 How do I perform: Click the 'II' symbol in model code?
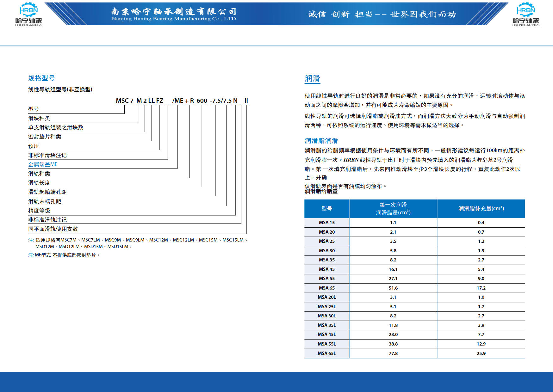point(246,101)
